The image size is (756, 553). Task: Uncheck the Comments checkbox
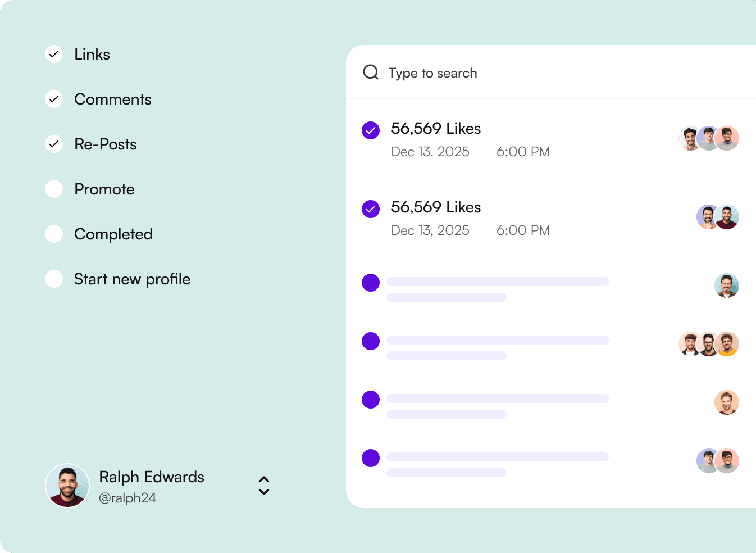(54, 99)
